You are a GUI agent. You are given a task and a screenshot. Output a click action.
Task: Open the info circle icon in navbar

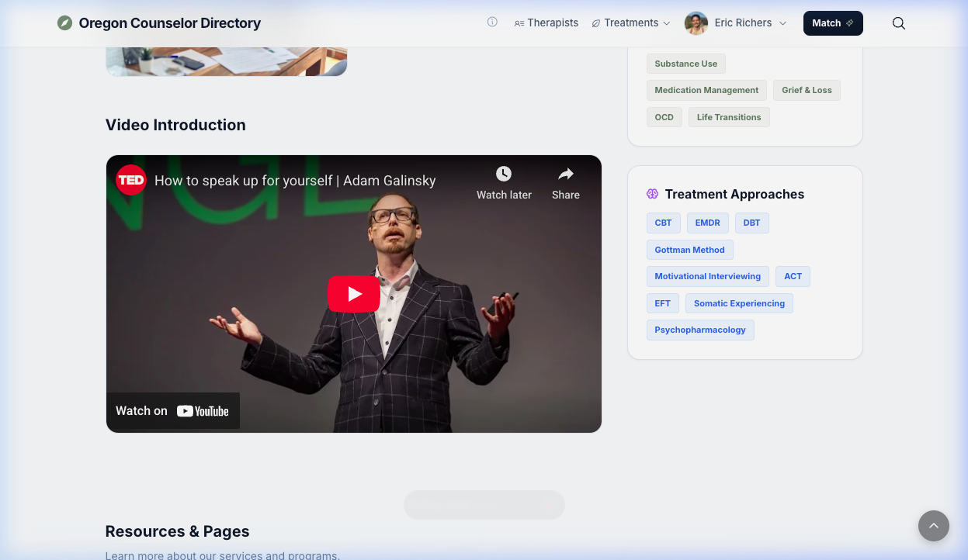[x=492, y=22]
